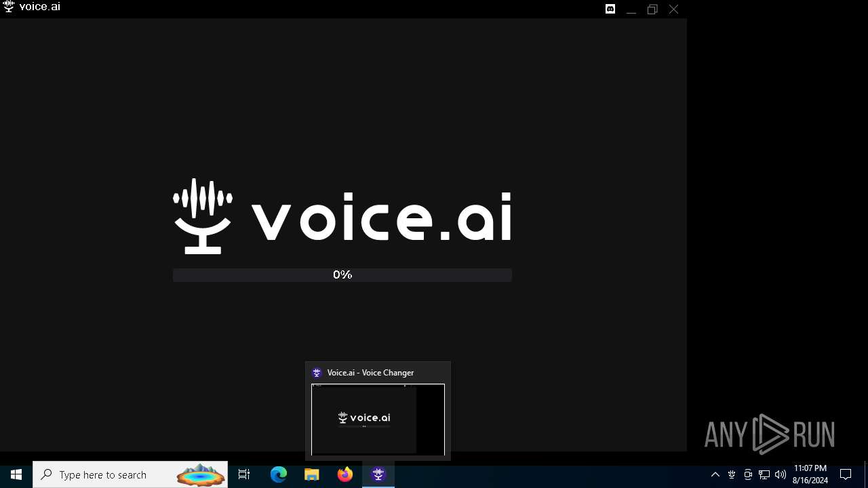Click the voice.ai title bar app icon
This screenshot has height=488, width=868.
coord(8,7)
